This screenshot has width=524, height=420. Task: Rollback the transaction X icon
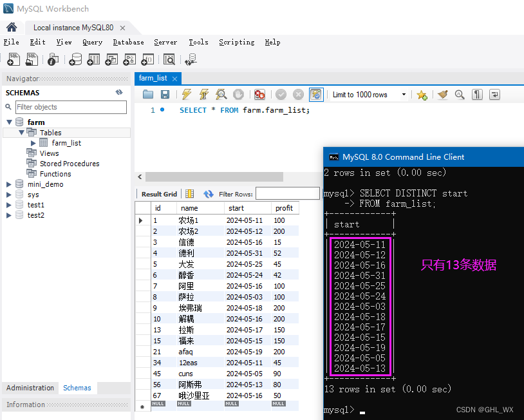[x=299, y=95]
